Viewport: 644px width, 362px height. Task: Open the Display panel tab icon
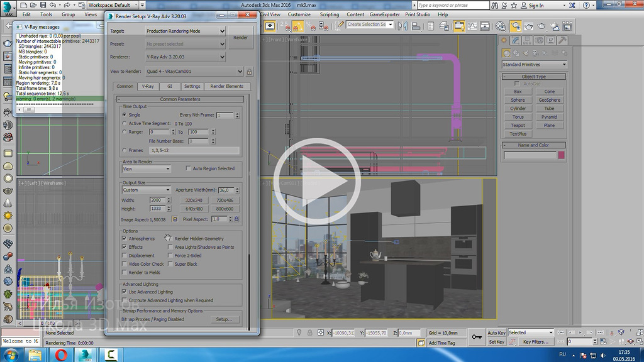[x=551, y=40]
